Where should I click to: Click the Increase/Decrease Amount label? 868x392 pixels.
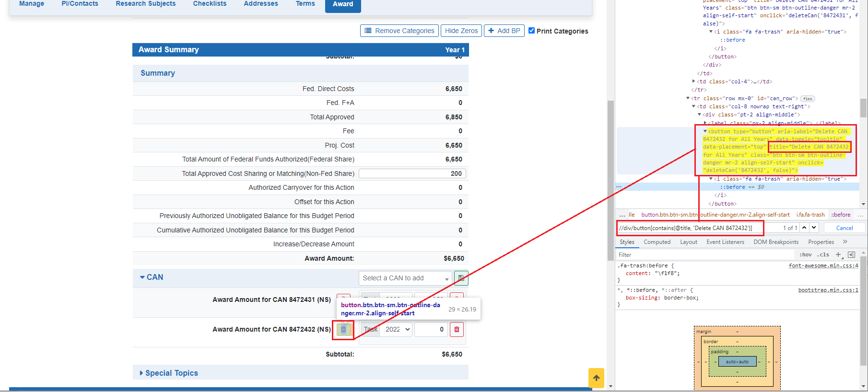pyautogui.click(x=314, y=244)
